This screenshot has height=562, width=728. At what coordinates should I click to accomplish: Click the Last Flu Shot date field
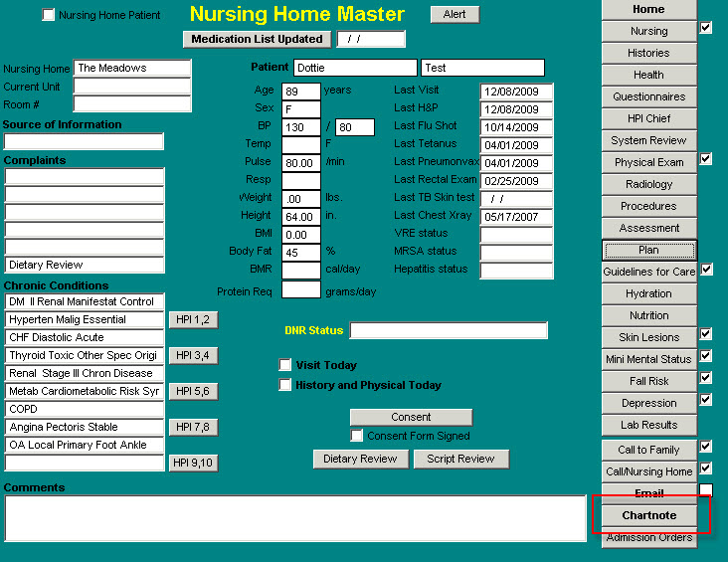pyautogui.click(x=516, y=127)
